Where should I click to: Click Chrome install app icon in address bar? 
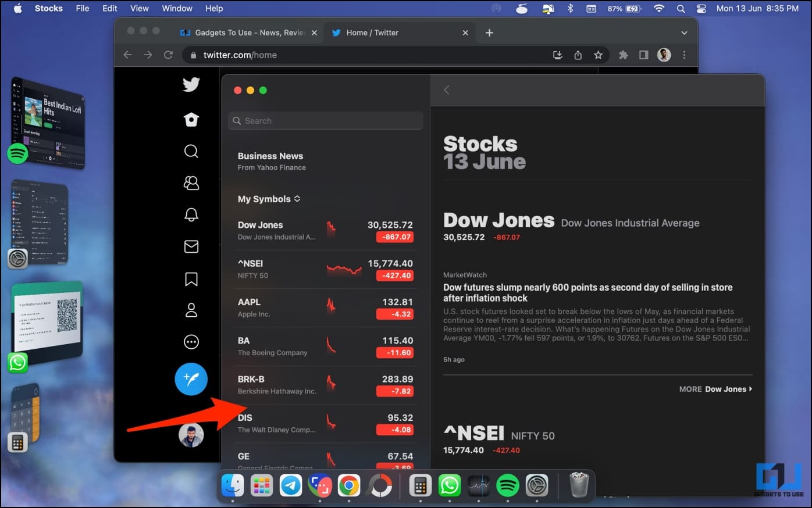557,55
